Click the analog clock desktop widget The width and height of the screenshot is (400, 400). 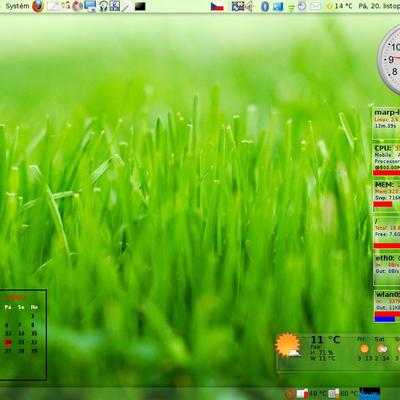[389, 60]
